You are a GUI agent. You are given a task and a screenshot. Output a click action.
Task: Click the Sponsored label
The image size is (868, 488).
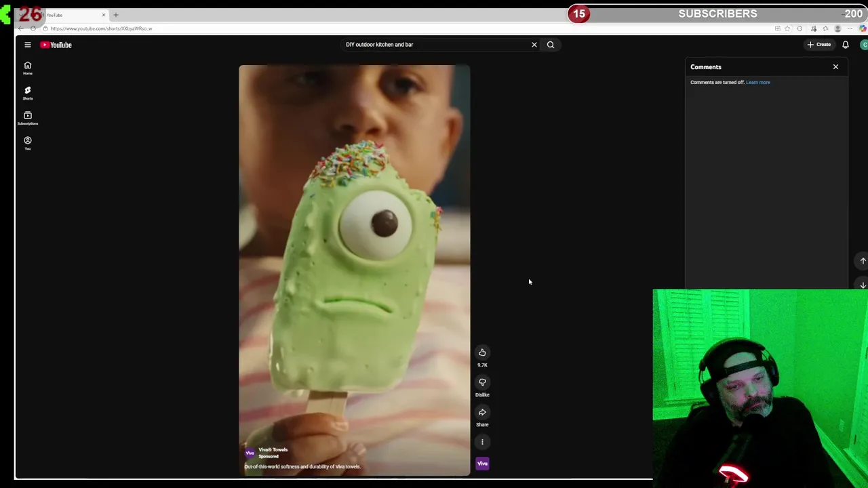coord(269,456)
